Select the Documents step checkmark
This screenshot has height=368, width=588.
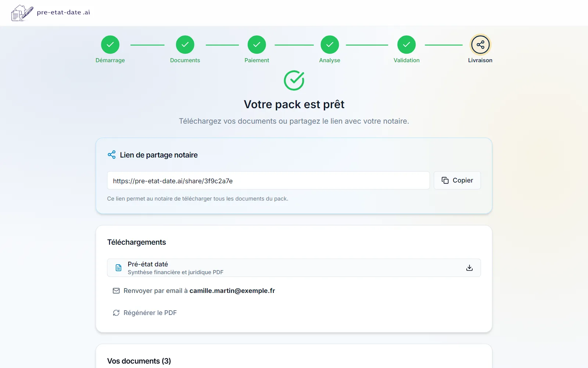click(185, 45)
